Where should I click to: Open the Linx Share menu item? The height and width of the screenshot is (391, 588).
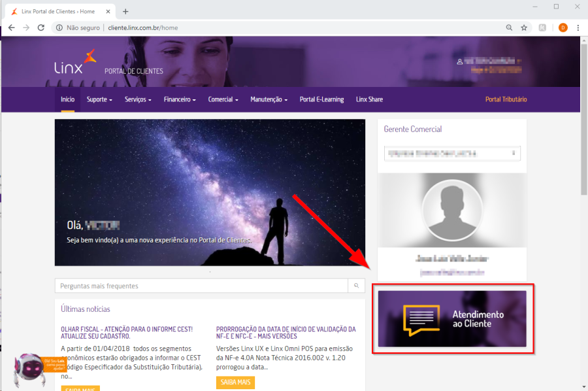tap(369, 99)
